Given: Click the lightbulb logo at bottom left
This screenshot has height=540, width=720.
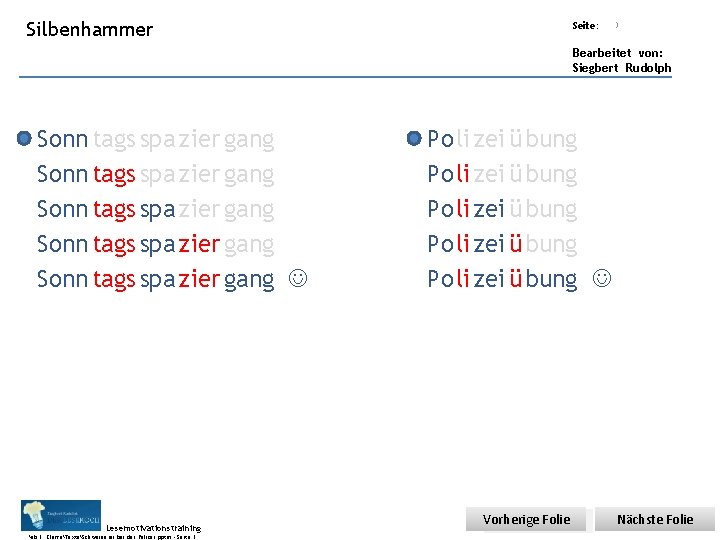Looking at the screenshot, I should (60, 514).
